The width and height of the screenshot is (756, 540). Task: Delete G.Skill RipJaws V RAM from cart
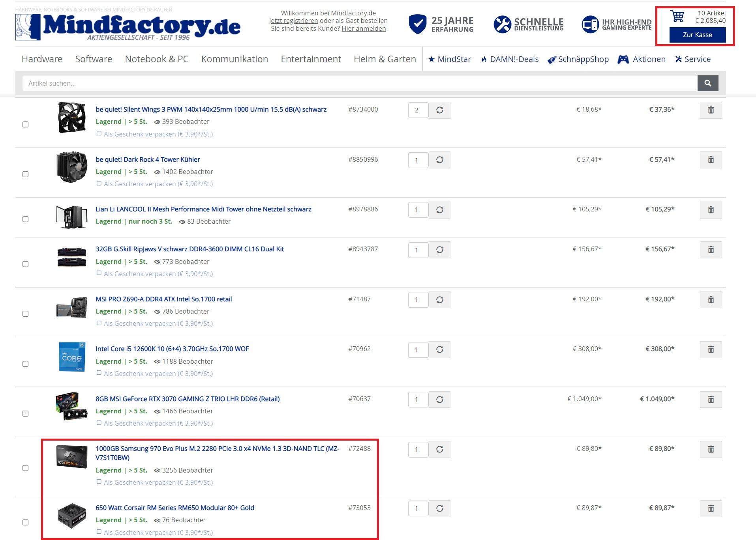click(711, 250)
